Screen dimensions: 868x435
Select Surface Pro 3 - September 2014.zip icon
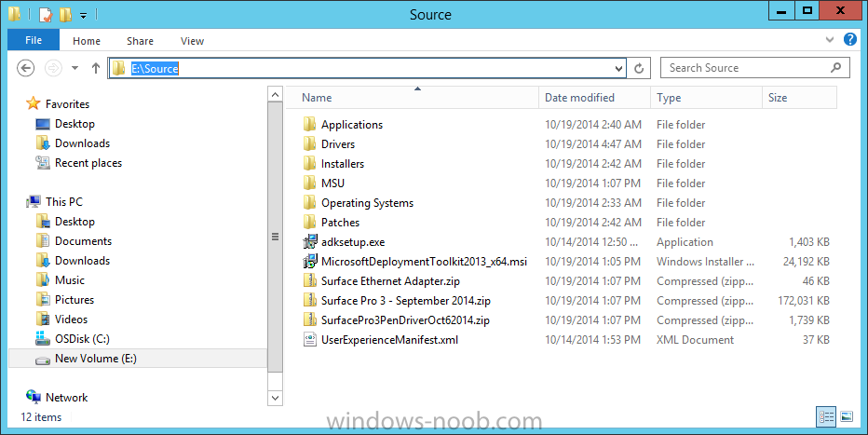(309, 301)
